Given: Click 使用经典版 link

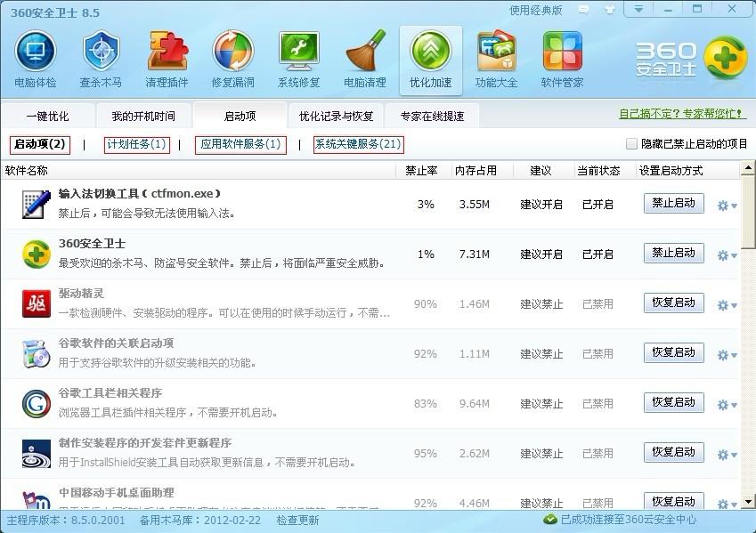Looking at the screenshot, I should click(536, 10).
